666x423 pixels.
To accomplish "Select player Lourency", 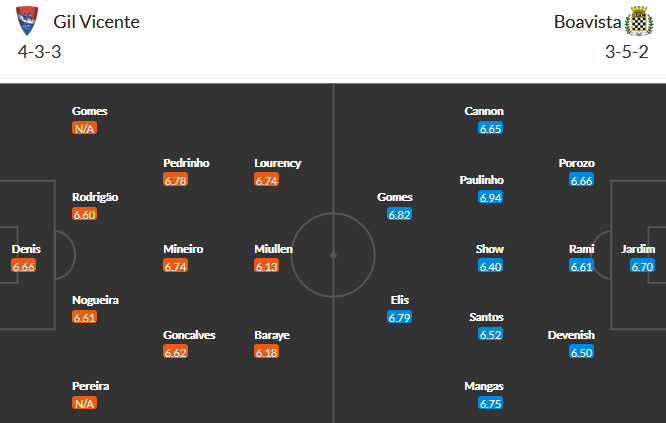I will (278, 163).
